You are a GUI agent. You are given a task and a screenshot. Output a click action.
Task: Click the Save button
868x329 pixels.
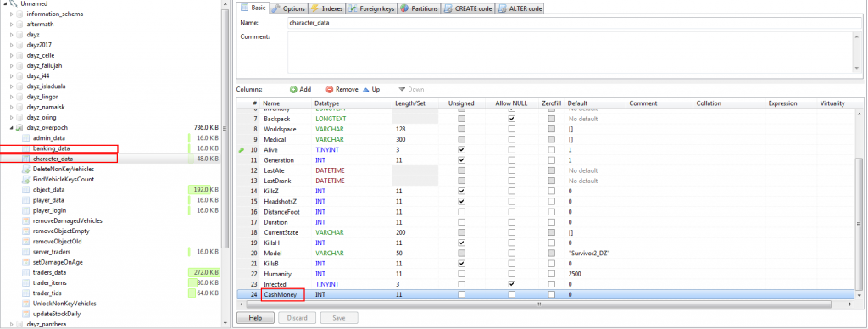(x=339, y=318)
